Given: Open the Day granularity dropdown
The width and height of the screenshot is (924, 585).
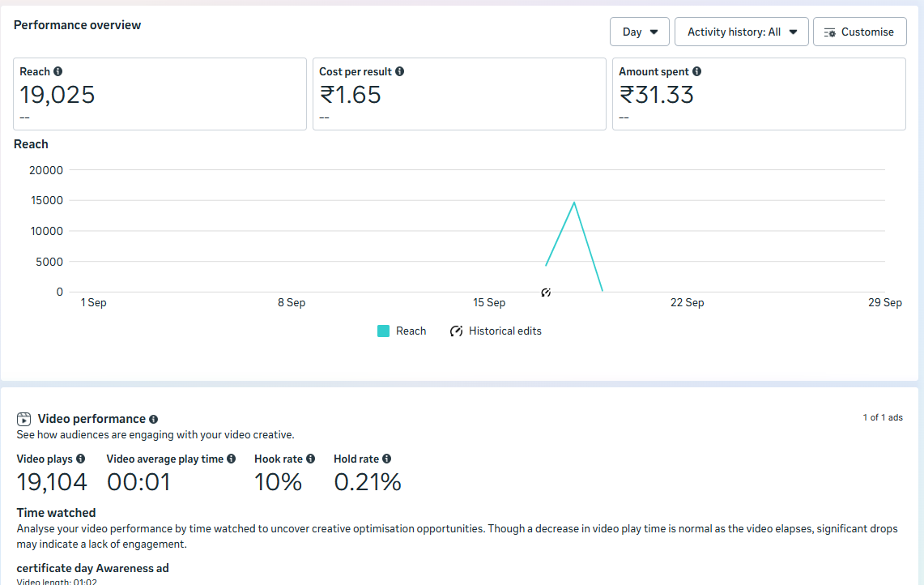Looking at the screenshot, I should tap(640, 32).
